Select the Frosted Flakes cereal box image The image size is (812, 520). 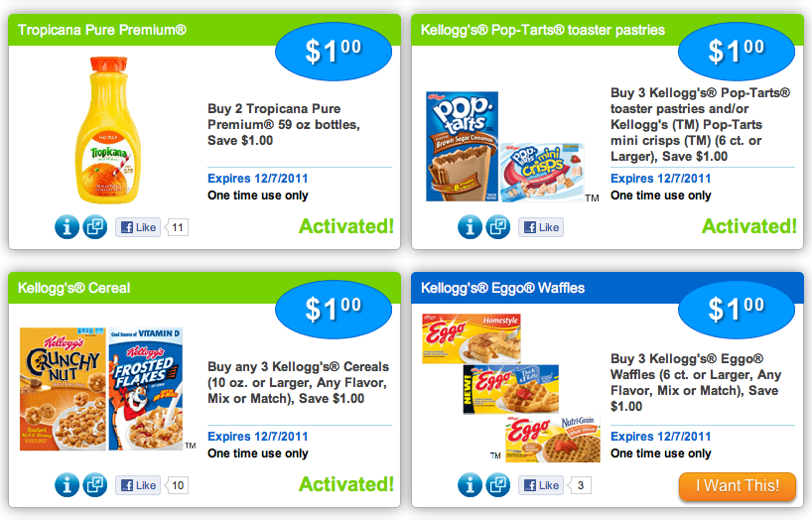tap(145, 389)
